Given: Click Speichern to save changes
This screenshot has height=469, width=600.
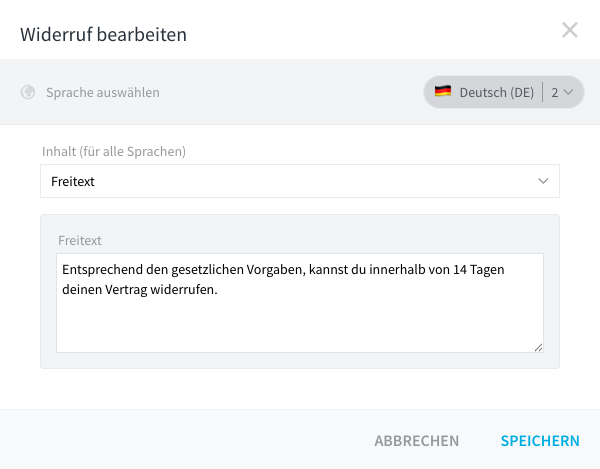Looking at the screenshot, I should [540, 441].
